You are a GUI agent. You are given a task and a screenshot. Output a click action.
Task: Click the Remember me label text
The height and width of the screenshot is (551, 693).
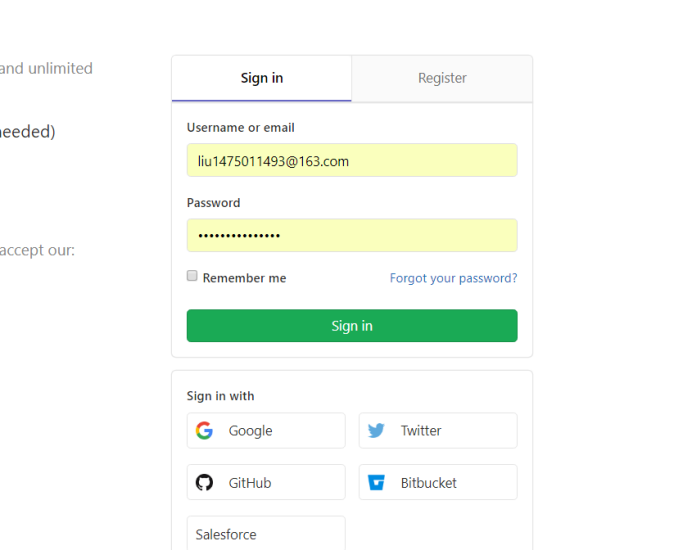click(x=244, y=278)
